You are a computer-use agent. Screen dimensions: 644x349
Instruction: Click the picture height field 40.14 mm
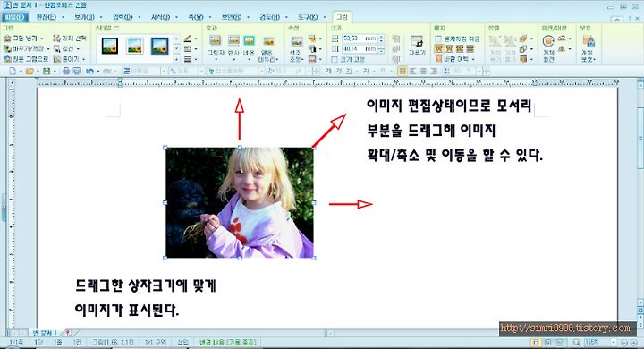[x=360, y=49]
